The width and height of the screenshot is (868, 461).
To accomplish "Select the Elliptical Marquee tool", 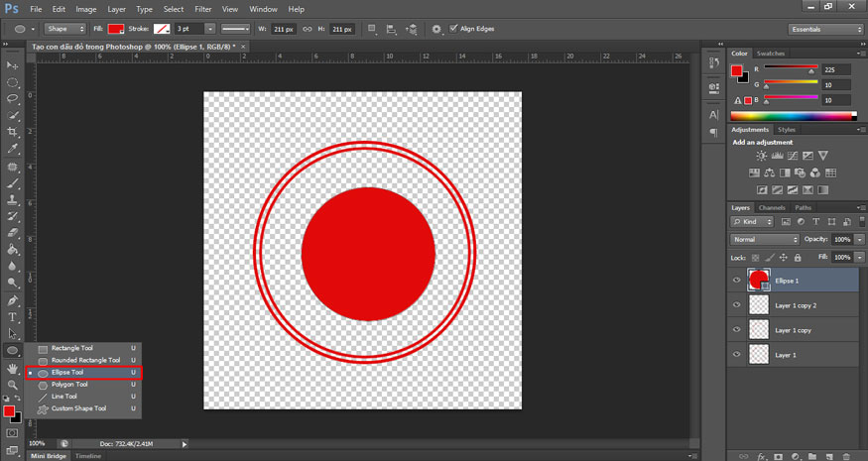I will coord(12,82).
